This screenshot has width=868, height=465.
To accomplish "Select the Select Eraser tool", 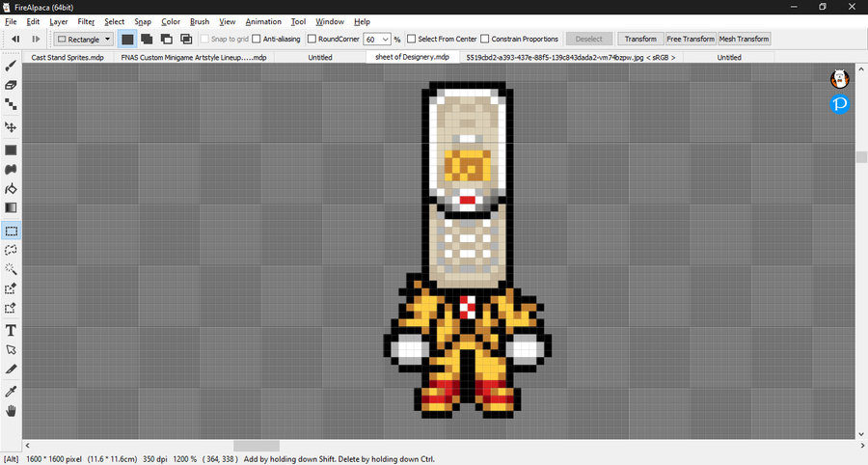I will tap(11, 308).
